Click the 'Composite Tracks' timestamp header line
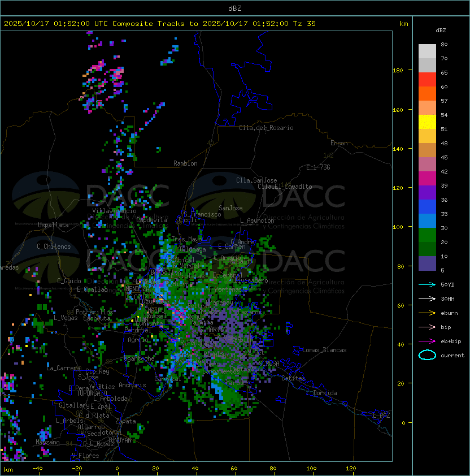The image size is (470, 476). 160,24
